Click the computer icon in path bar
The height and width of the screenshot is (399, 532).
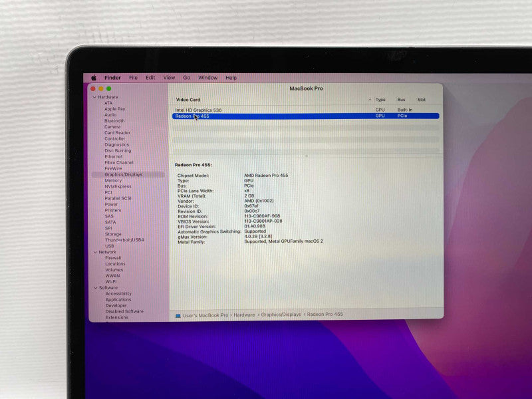click(178, 315)
